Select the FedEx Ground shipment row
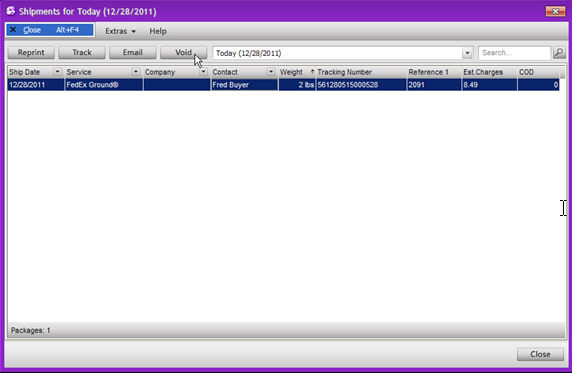Screen dimensions: 572x373 (x=283, y=85)
